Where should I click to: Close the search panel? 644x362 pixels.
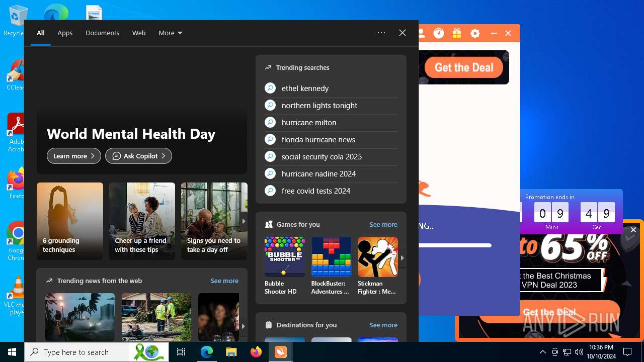tap(403, 33)
